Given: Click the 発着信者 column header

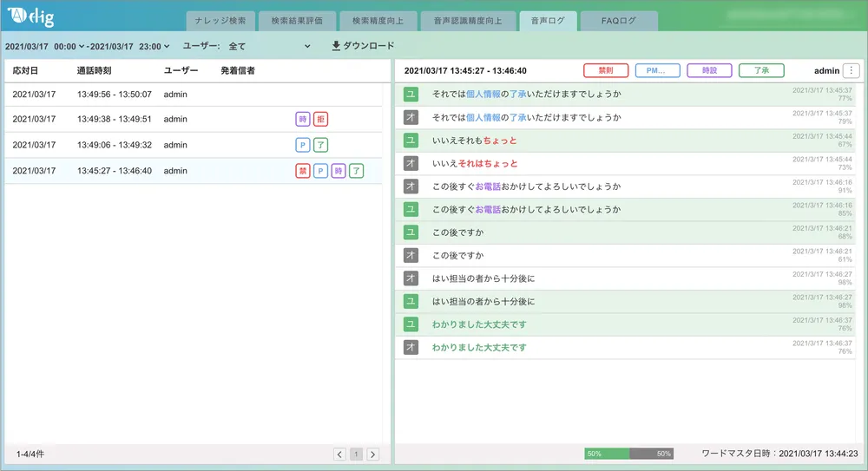Looking at the screenshot, I should tap(238, 70).
